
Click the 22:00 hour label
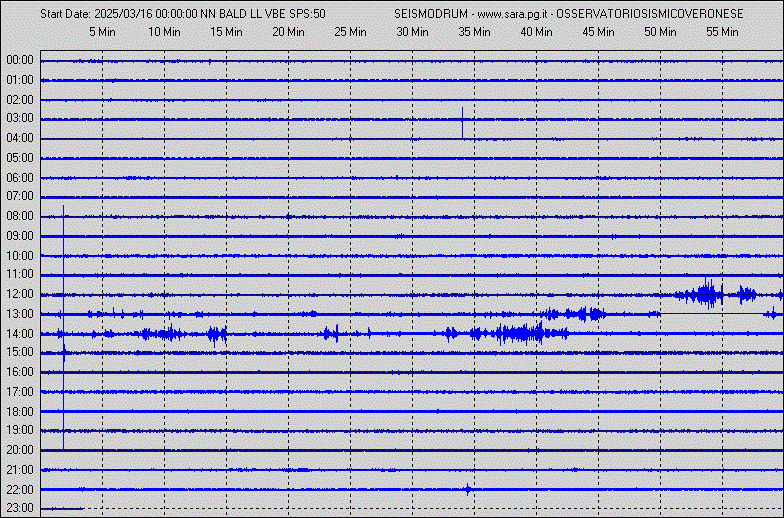click(x=20, y=490)
